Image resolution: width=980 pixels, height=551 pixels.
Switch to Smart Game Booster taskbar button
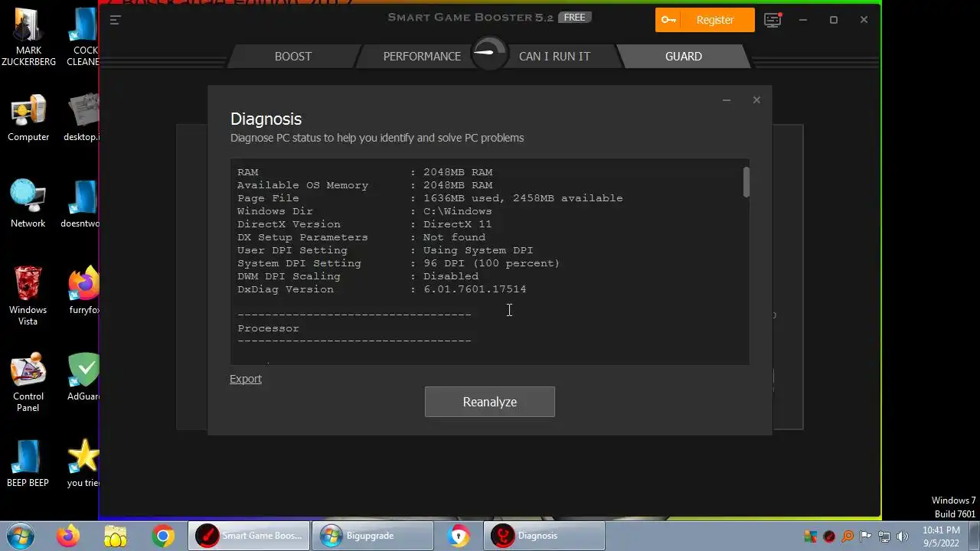pyautogui.click(x=249, y=536)
